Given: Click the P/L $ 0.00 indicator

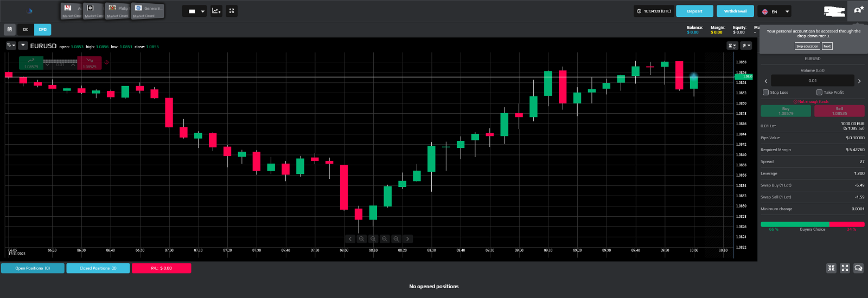Looking at the screenshot, I should click(x=161, y=268).
